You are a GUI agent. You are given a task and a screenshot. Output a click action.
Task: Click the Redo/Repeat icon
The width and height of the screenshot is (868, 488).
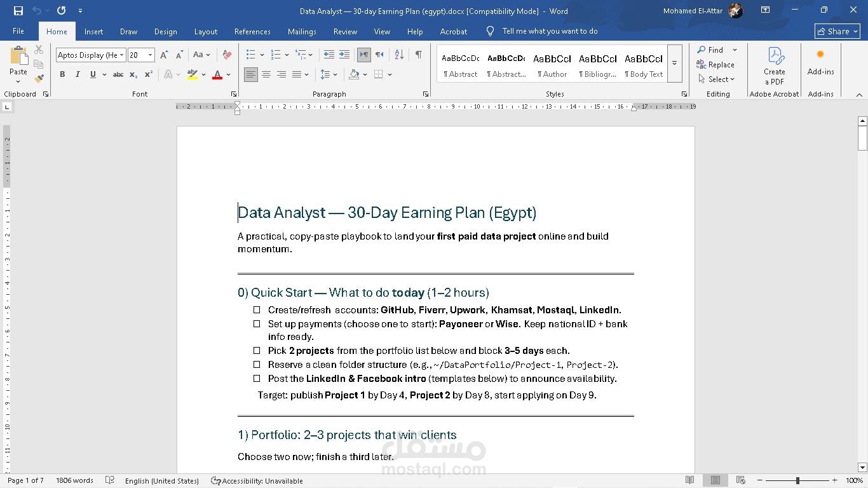pyautogui.click(x=61, y=11)
